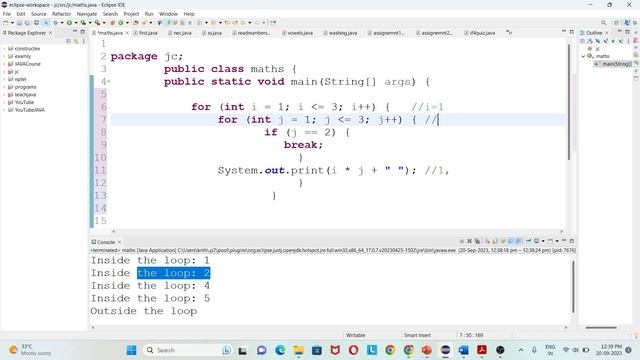640x360 pixels.
Task: Click Smart Insert in status bar
Action: (417, 335)
